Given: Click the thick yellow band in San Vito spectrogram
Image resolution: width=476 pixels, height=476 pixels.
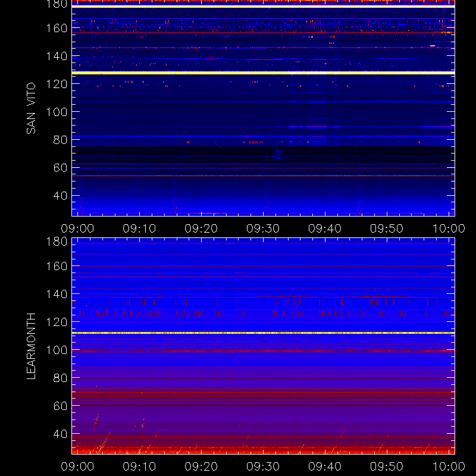Looking at the screenshot, I should coord(263,73).
